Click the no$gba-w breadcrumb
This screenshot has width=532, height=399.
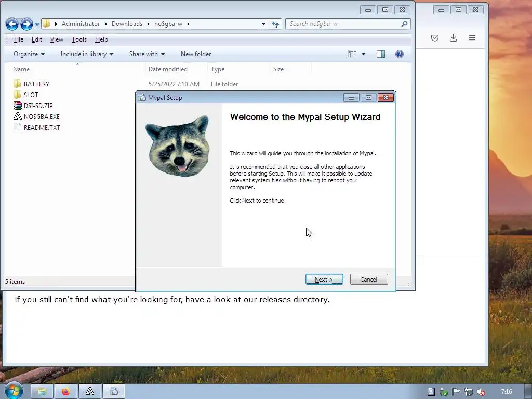point(168,24)
